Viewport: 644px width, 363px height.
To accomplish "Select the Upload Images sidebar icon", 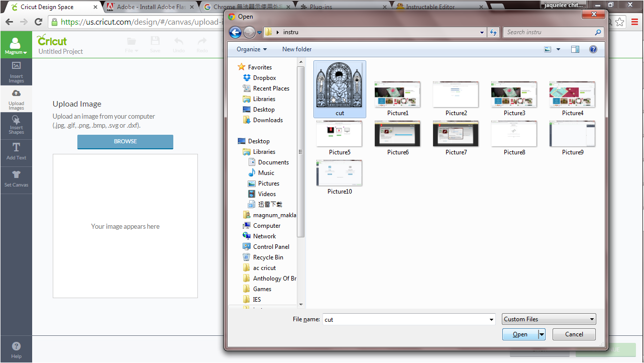I will coord(16,99).
